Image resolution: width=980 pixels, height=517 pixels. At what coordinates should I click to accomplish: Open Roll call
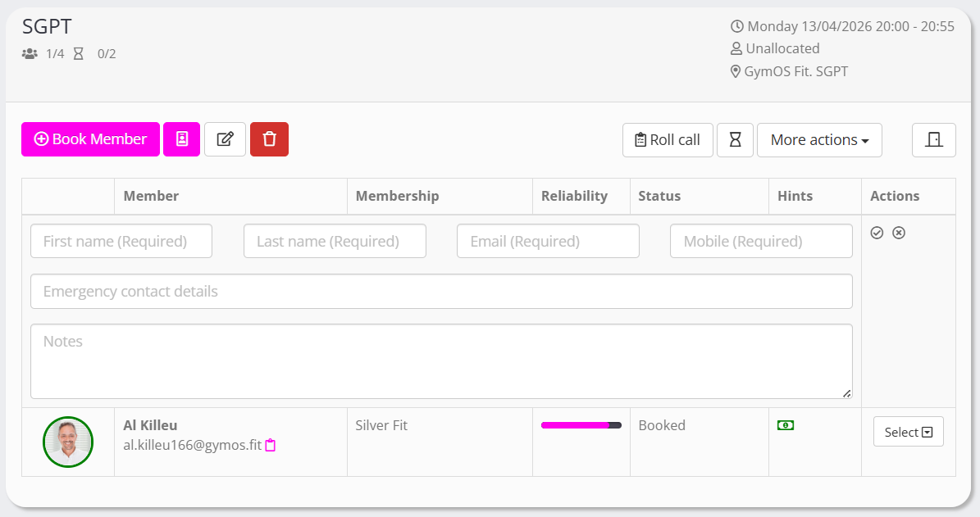[x=668, y=140]
